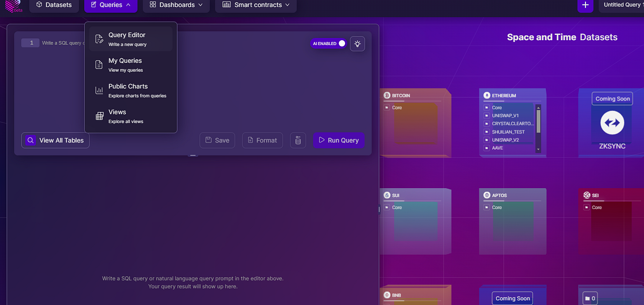Click the Coming Soon badge above ZKSYNC
Screen dimensions: 644x305
pos(612,99)
